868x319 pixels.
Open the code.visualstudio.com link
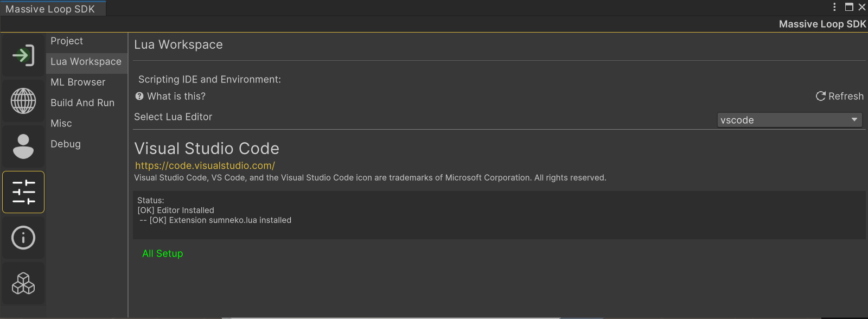pos(205,166)
